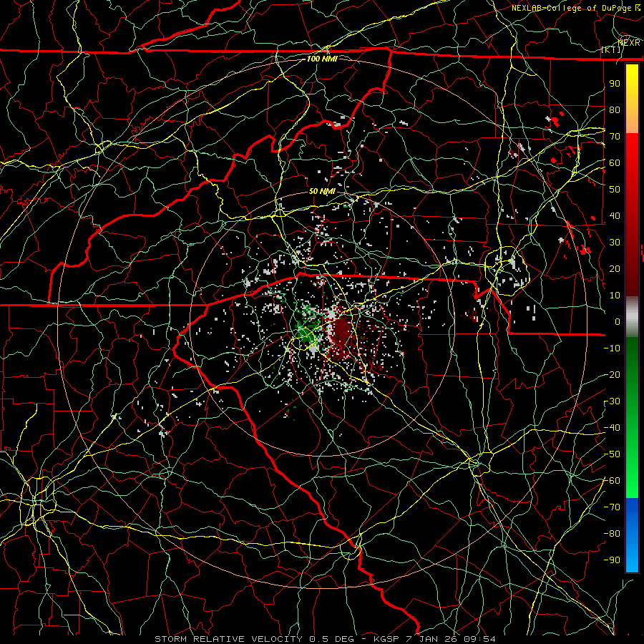Click the "[KT]" units label above color scale
This screenshot has width=644, height=644.
tap(611, 49)
